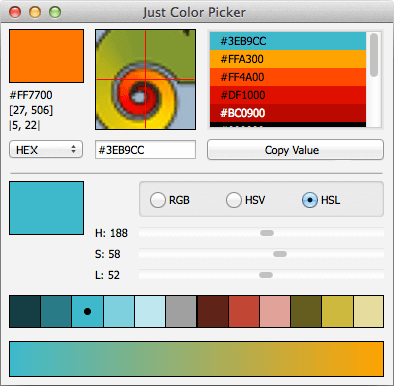Click the #FF7700 current color text
Image resolution: width=394 pixels, height=386 pixels.
tap(31, 95)
